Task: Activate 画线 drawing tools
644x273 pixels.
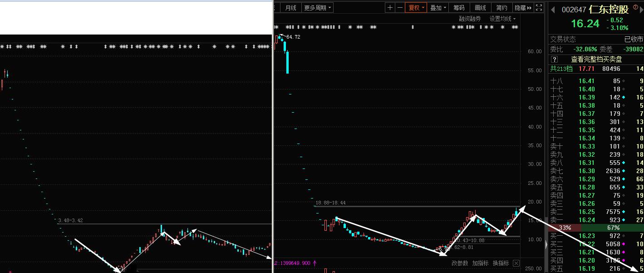Action: pos(480,7)
